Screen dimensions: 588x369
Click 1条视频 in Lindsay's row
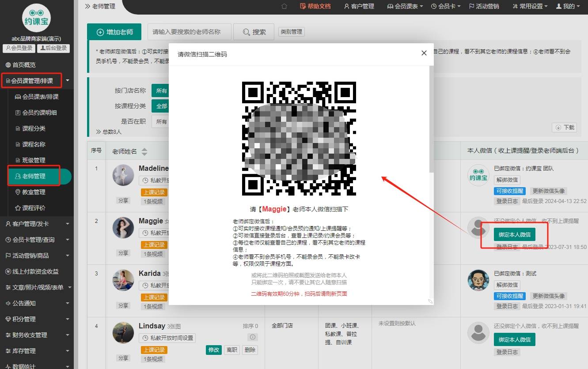pos(153,359)
